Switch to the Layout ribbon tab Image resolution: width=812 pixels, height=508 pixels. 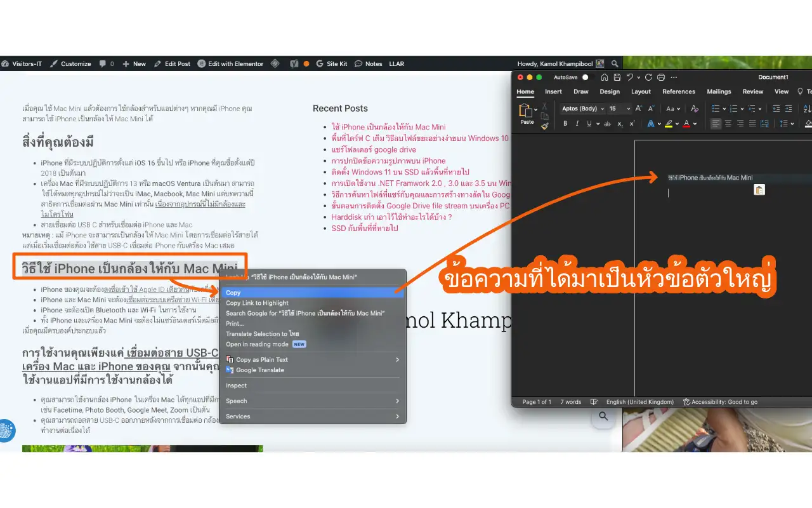coord(641,91)
